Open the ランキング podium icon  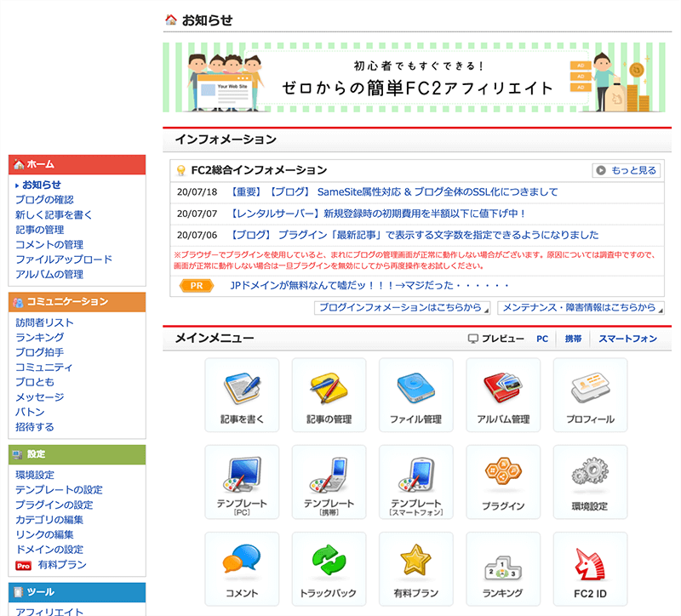503,569
